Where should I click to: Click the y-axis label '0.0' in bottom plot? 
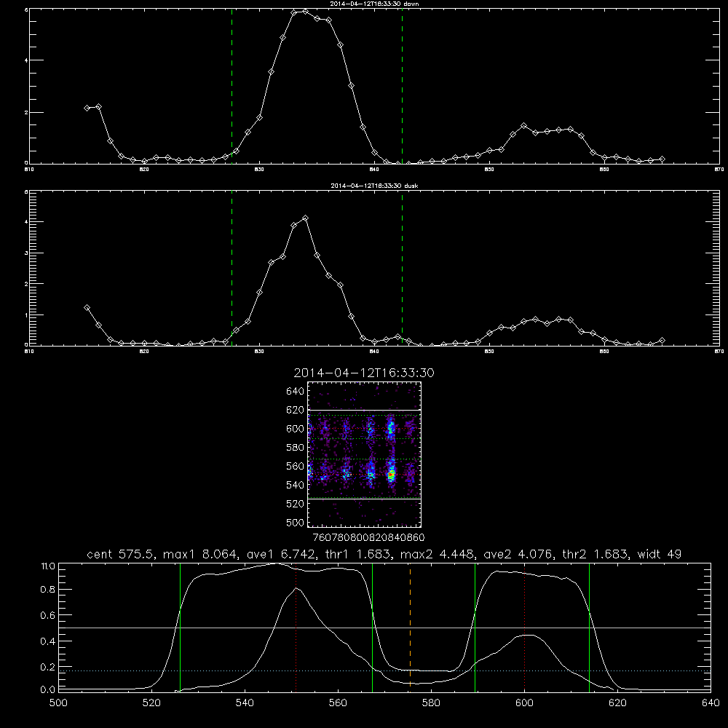pyautogui.click(x=48, y=690)
